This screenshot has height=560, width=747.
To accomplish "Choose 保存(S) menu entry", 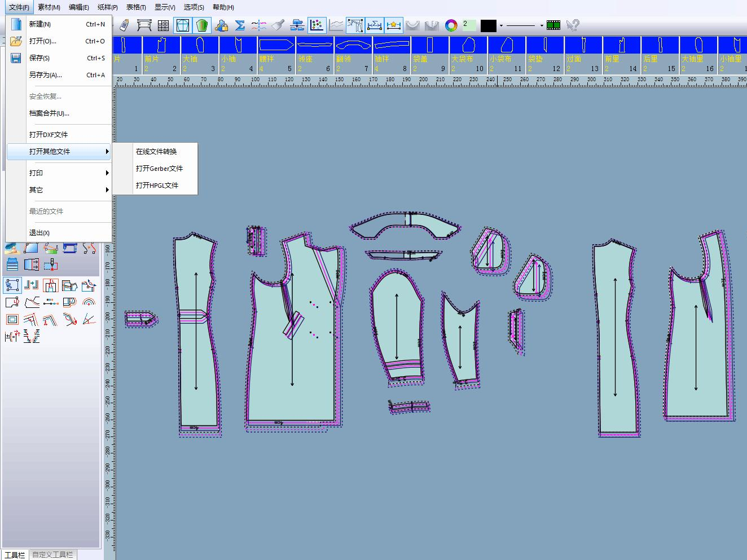I will coord(59,58).
